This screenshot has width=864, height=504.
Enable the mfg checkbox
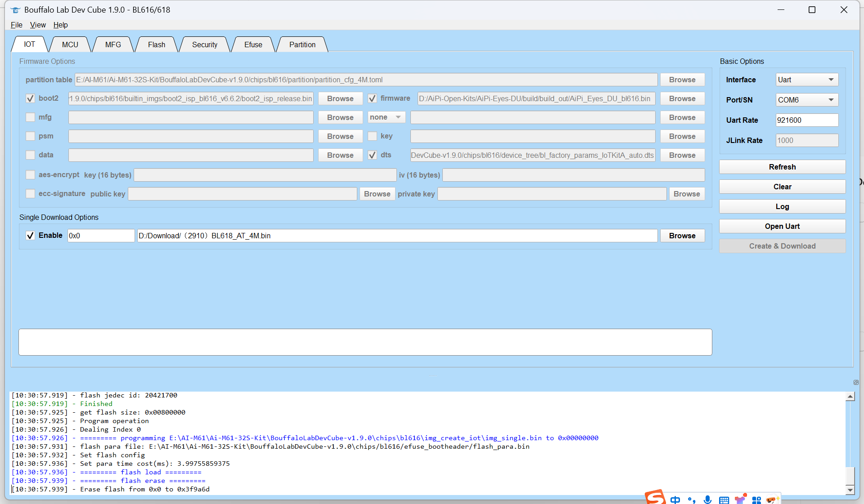point(31,117)
